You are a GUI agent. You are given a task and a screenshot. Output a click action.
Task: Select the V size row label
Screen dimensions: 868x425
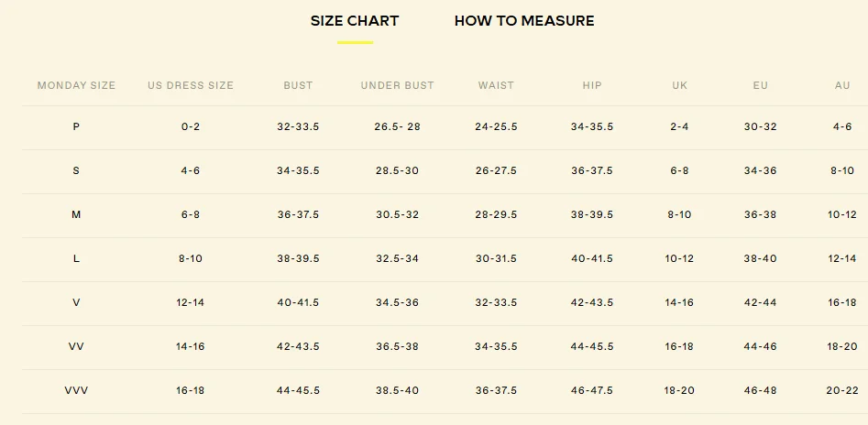pos(76,302)
